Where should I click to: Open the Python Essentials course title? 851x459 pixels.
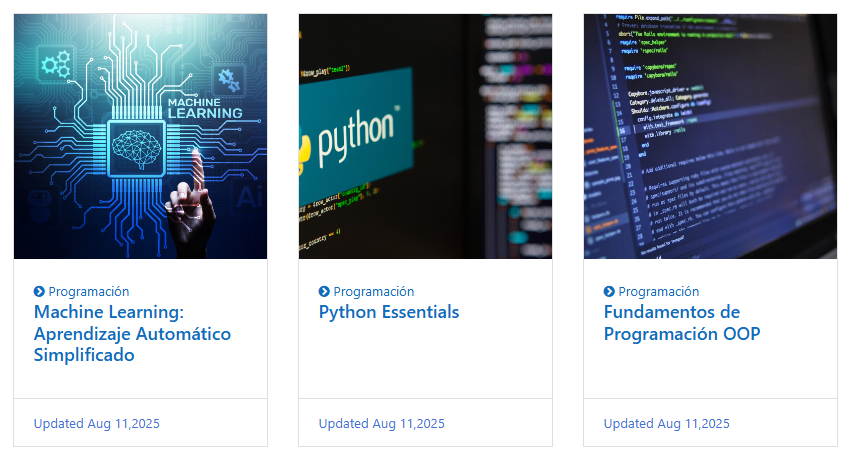point(389,312)
